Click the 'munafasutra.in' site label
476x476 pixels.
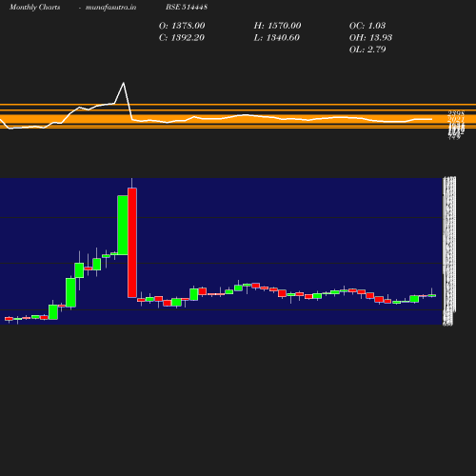click(110, 8)
